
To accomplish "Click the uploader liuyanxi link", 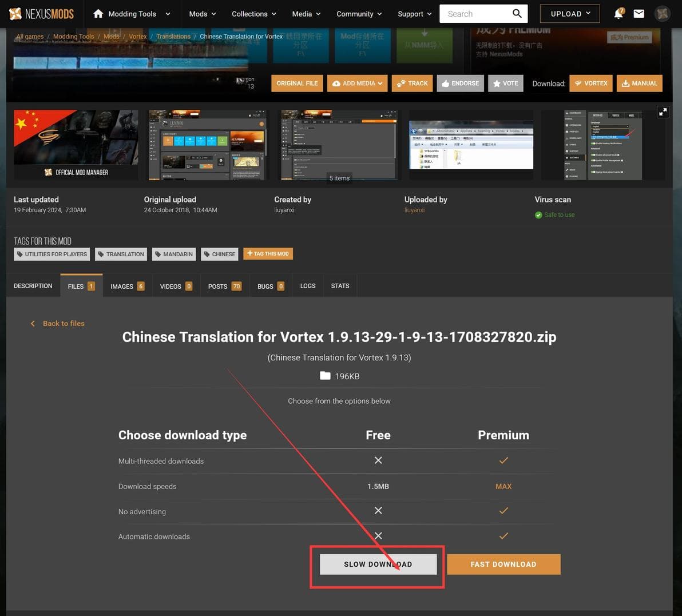I will (x=414, y=210).
